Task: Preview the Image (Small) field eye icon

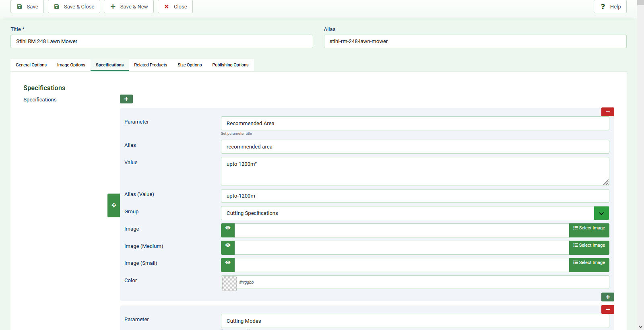Action: tap(228, 265)
